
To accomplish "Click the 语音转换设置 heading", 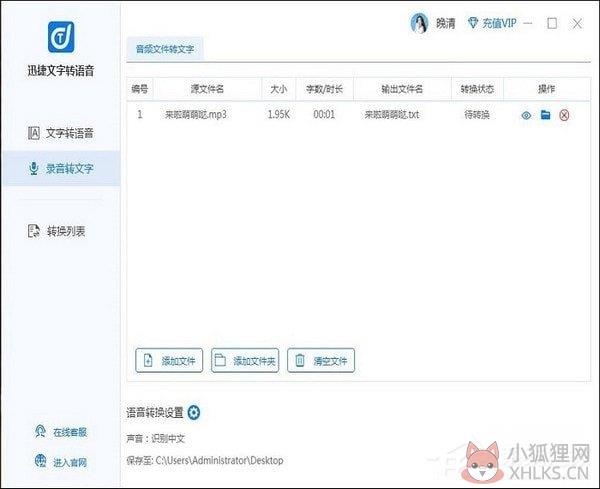I will point(155,412).
